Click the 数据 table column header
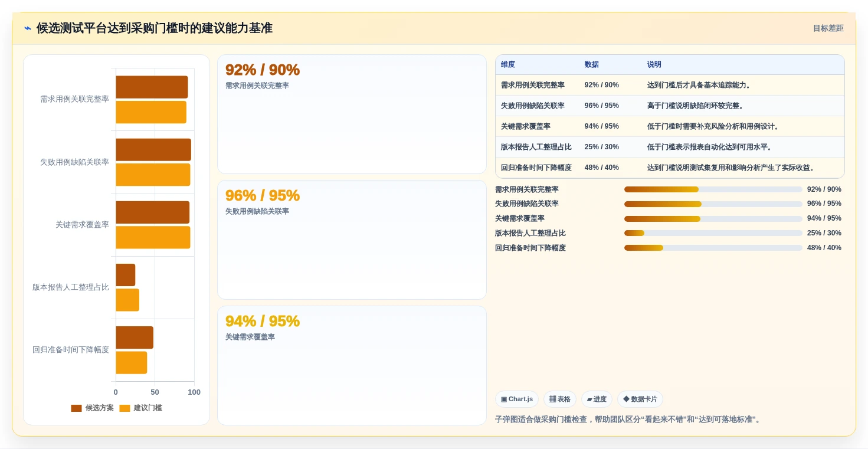This screenshot has width=868, height=449. click(592, 65)
